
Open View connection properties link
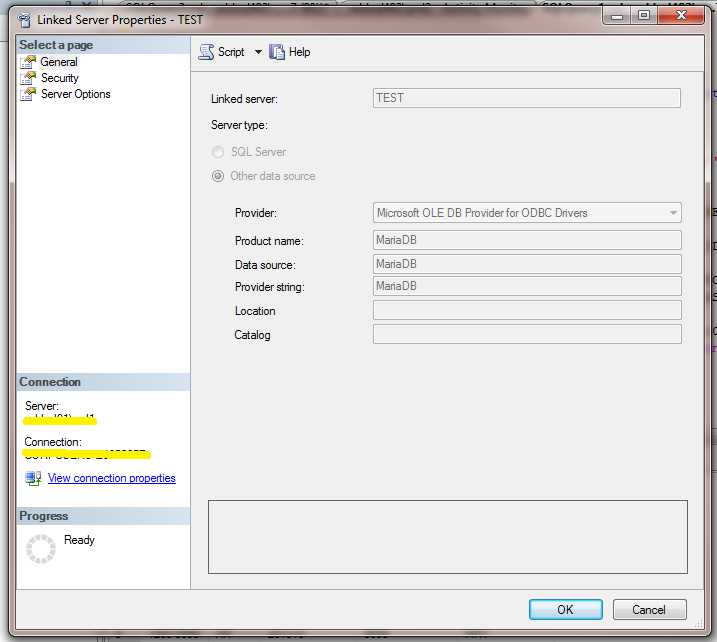112,478
